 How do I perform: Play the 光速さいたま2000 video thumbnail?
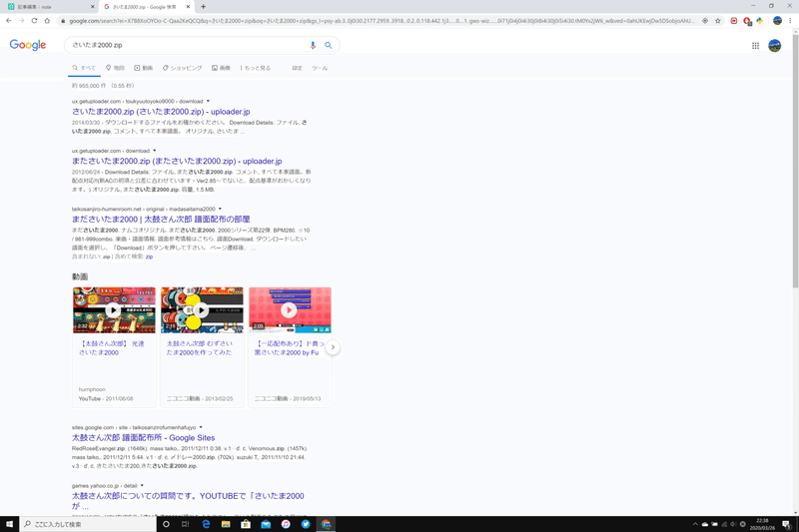point(114,310)
